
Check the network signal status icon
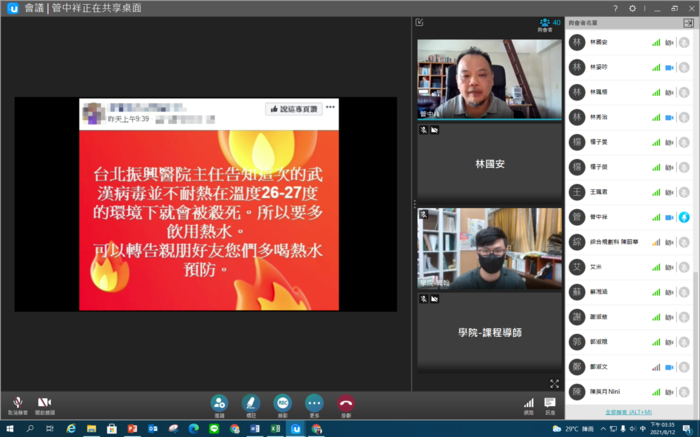tap(529, 405)
